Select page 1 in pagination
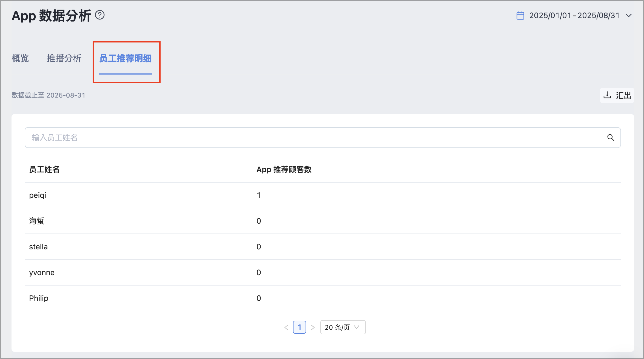 (x=300, y=327)
